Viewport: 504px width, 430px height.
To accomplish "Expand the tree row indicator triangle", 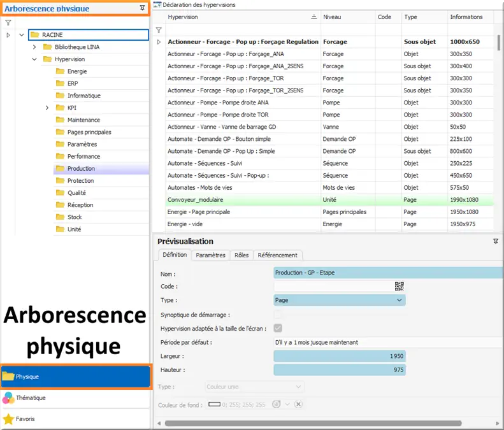I will pyautogui.click(x=8, y=35).
